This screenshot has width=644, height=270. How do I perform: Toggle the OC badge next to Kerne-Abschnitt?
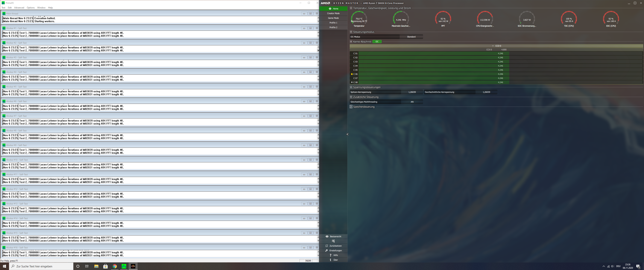coord(377,42)
